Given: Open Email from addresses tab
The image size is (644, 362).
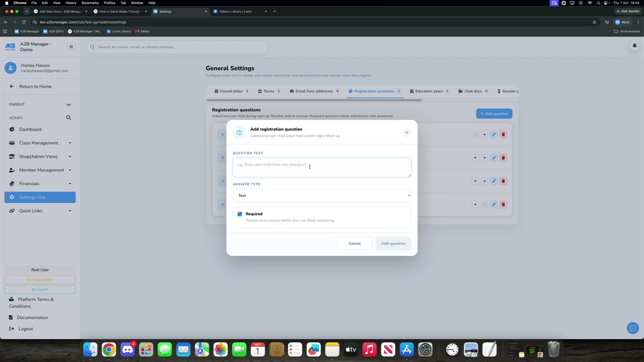Looking at the screenshot, I should 314,91.
